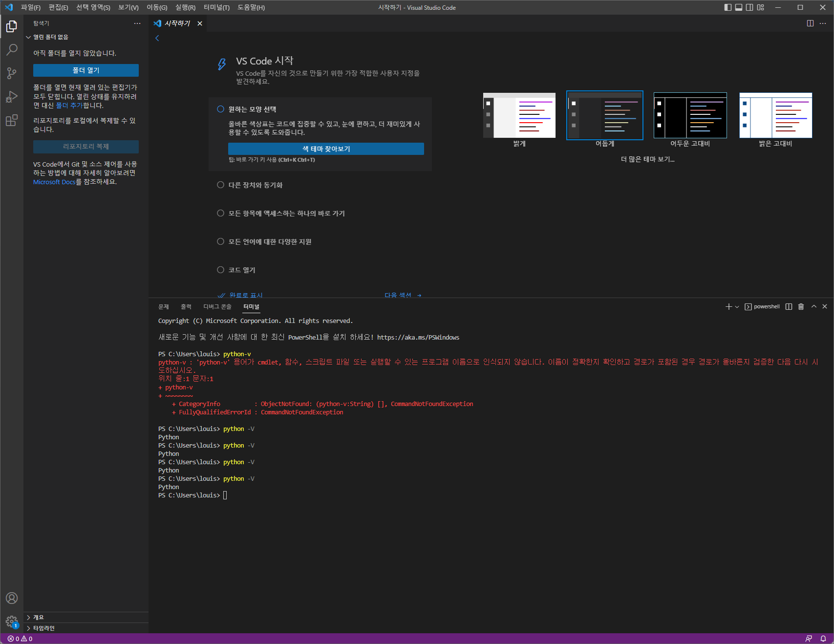This screenshot has width=834, height=644.
Task: Collapse the 열린 폴더 없음 section
Action: (86, 37)
